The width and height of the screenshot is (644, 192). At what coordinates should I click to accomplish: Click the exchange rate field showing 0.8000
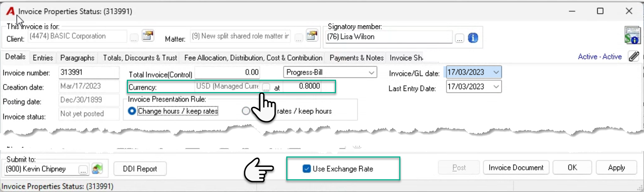point(302,86)
